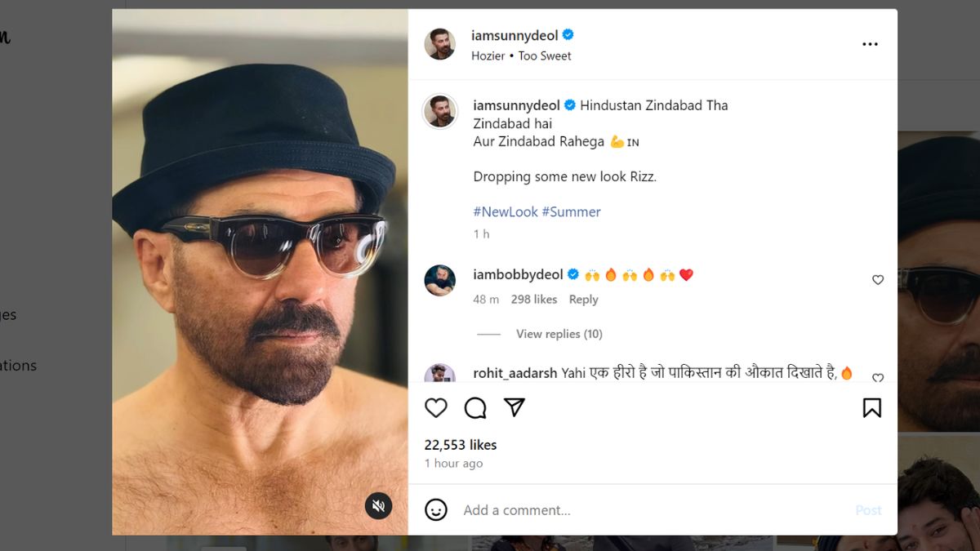980x551 pixels.
Task: Open the emoji picker in the comment box
Action: coord(436,510)
